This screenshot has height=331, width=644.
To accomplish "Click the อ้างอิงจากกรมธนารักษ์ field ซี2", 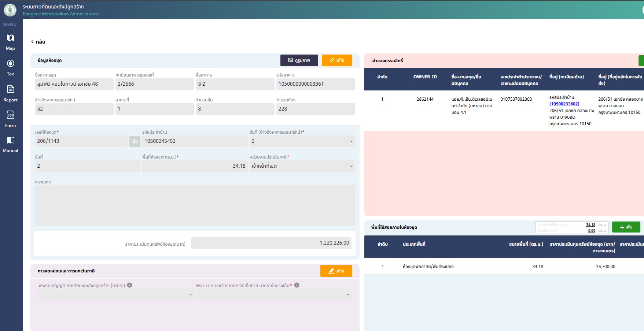I will [x=74, y=109].
